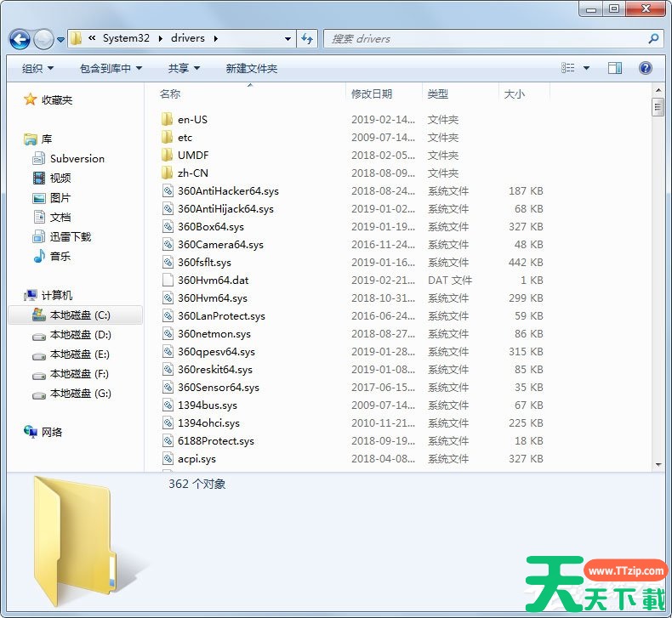Image resolution: width=672 pixels, height=618 pixels.
Task: Open the 包含到库中 menu
Action: click(111, 69)
